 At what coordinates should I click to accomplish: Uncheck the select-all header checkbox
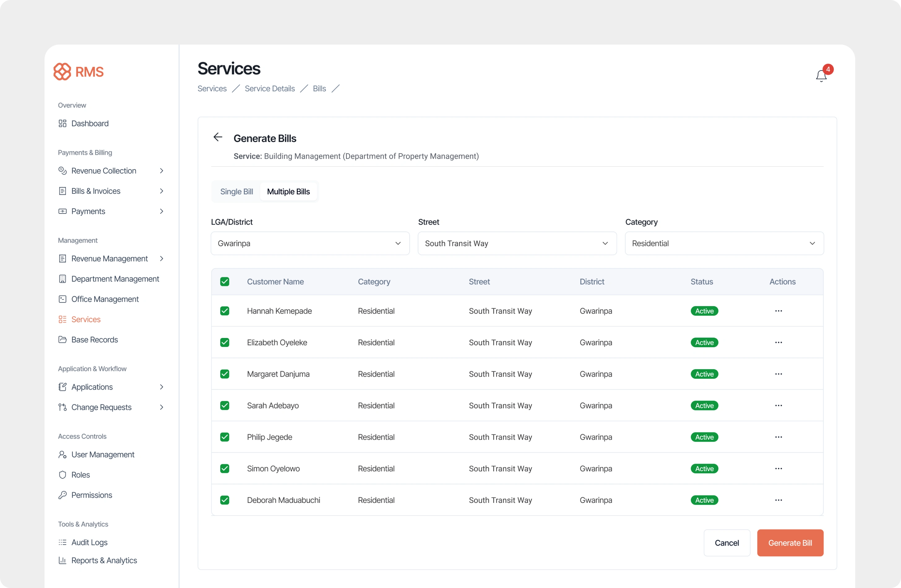pos(225,282)
